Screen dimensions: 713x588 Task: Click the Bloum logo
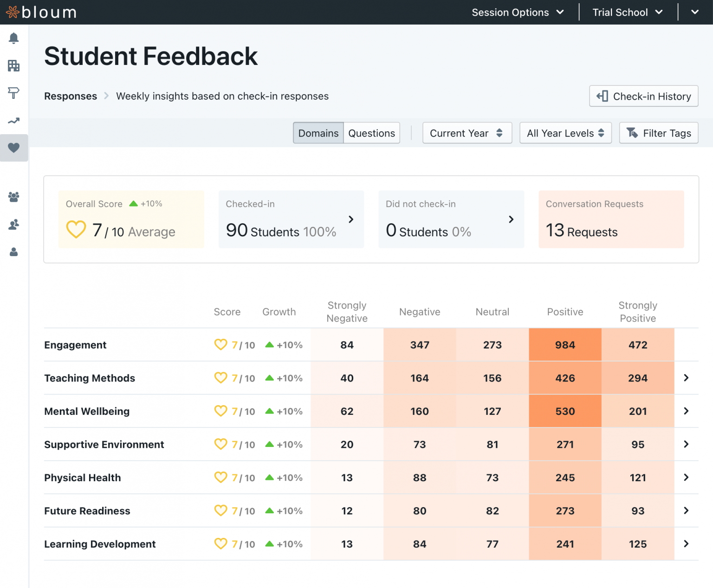[41, 12]
